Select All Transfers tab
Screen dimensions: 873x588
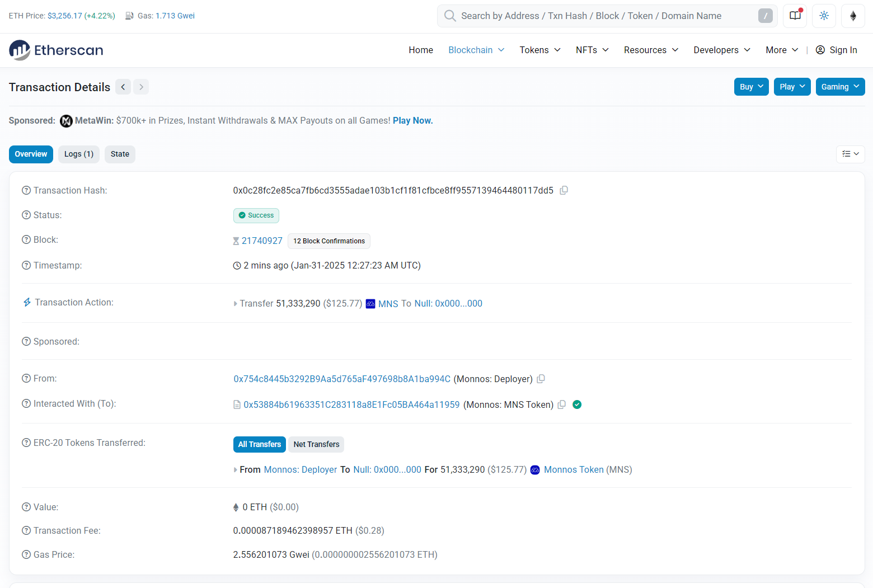coord(260,444)
